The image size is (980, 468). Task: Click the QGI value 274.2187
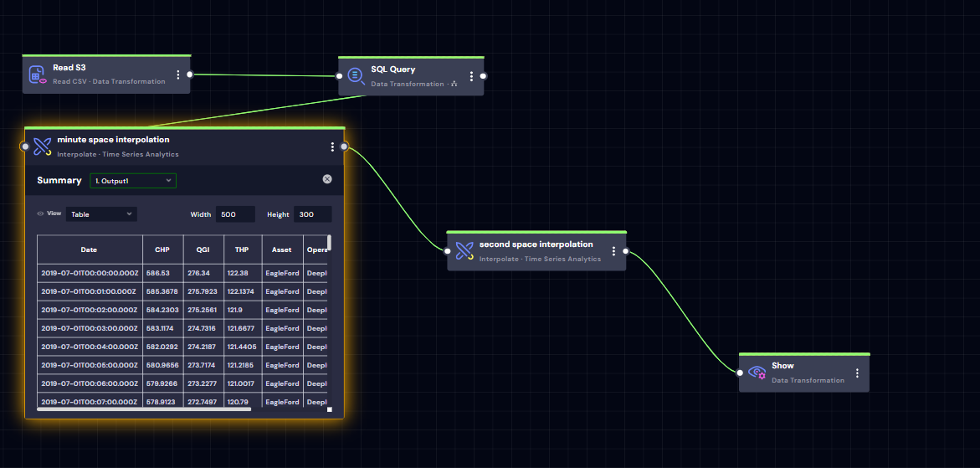203,347
